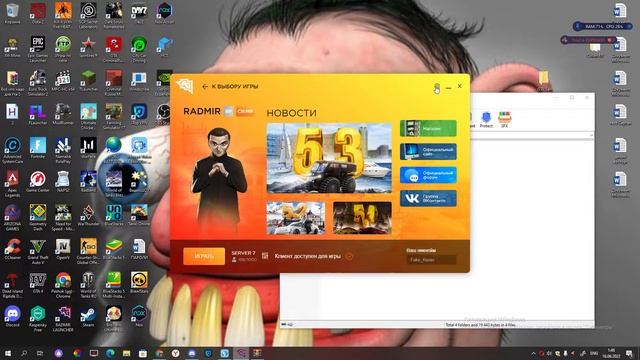Click SFX icon in WinRAR window
This screenshot has height=360, width=640.
504,120
